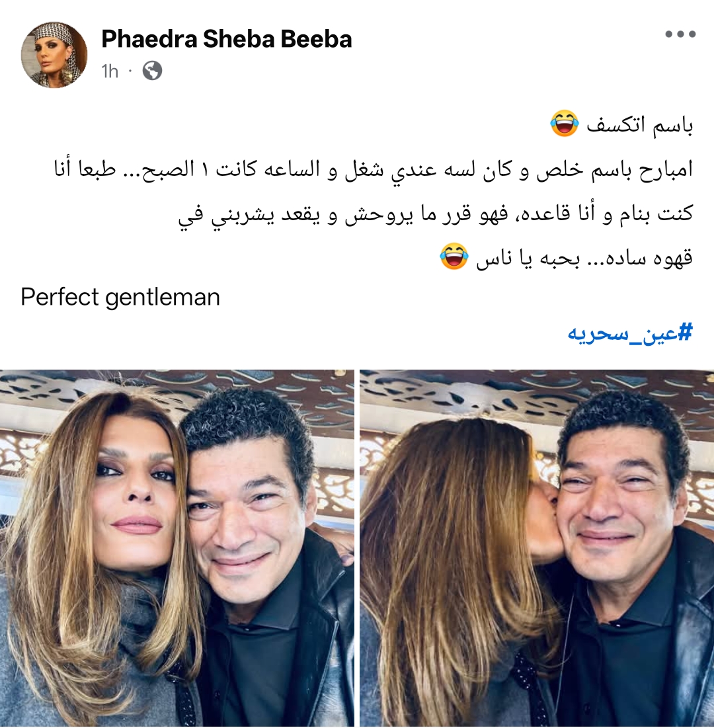Click the dot separator after 1h

point(130,71)
